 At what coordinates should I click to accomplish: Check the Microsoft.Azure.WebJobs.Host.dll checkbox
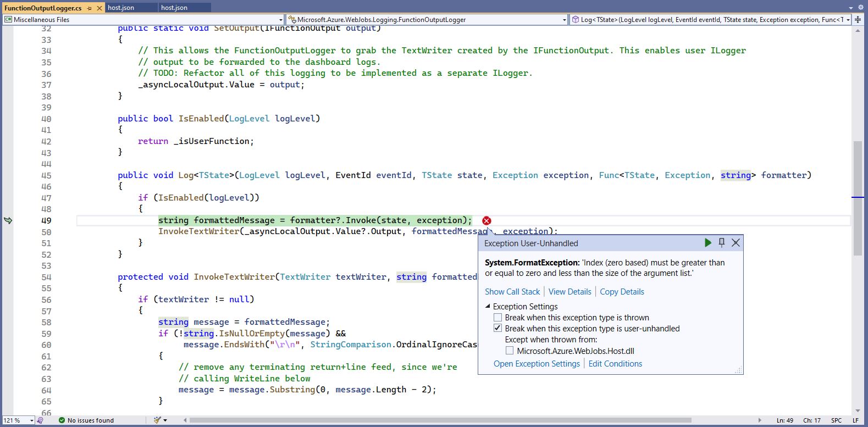[510, 351]
